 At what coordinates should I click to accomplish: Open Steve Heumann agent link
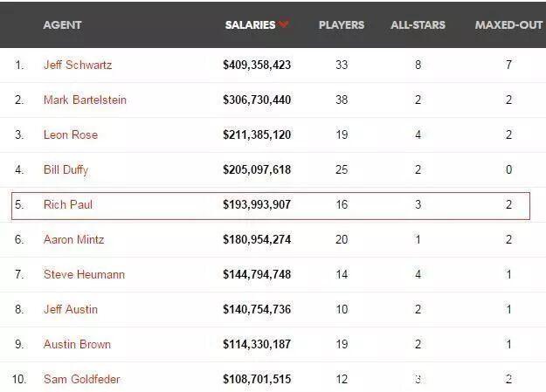click(x=84, y=274)
